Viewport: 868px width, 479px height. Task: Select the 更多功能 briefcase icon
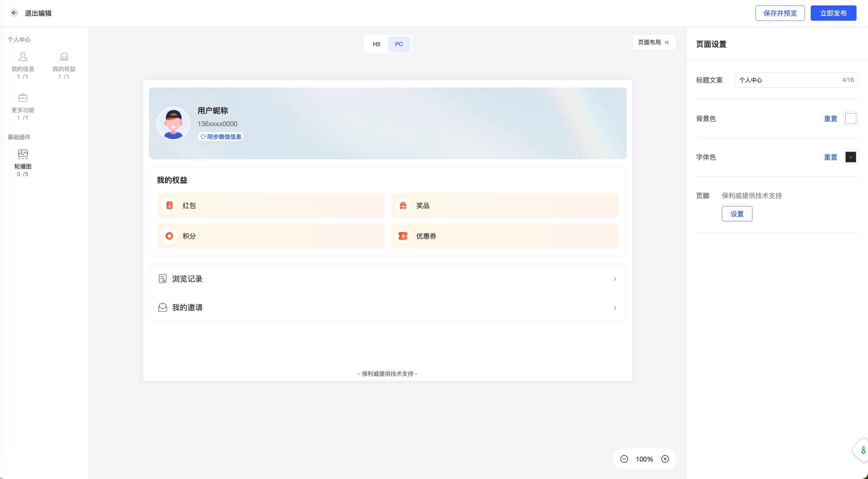pyautogui.click(x=23, y=98)
